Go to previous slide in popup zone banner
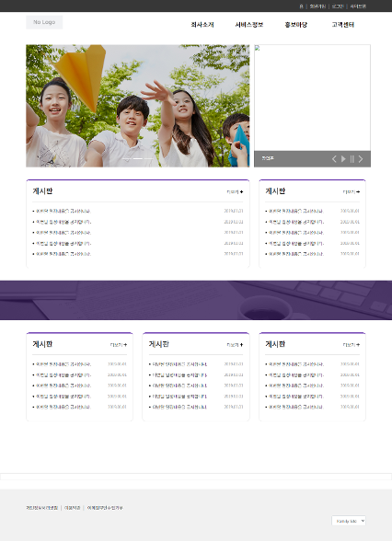Screen dimensions: 392x541 334,158
